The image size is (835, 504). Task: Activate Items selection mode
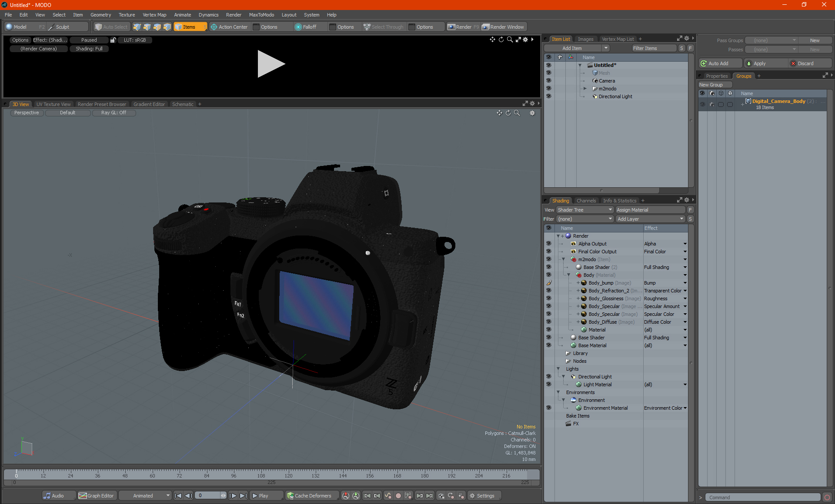pyautogui.click(x=190, y=27)
